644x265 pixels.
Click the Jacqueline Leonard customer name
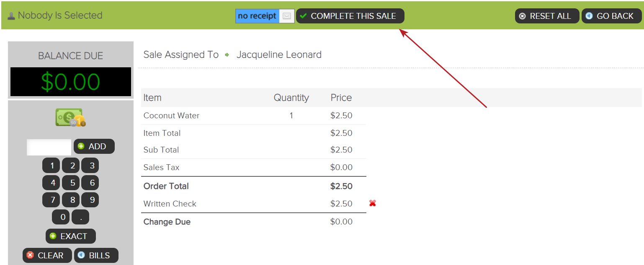(x=279, y=55)
